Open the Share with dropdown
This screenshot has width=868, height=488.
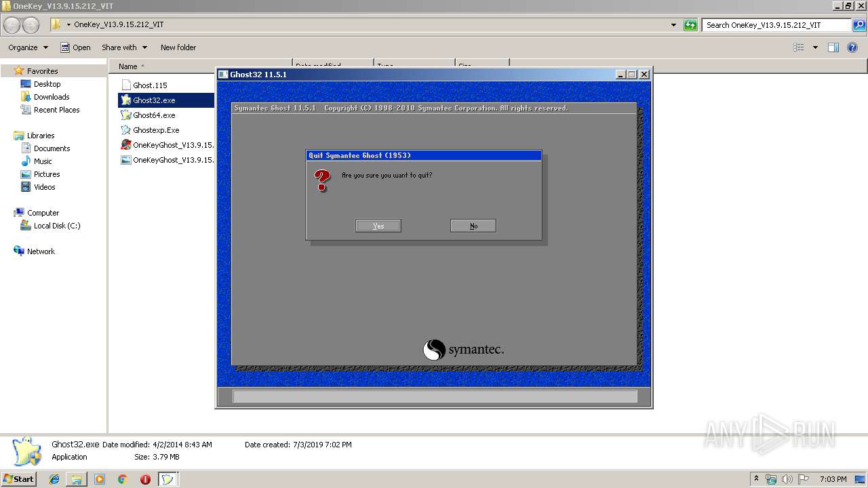coord(124,47)
